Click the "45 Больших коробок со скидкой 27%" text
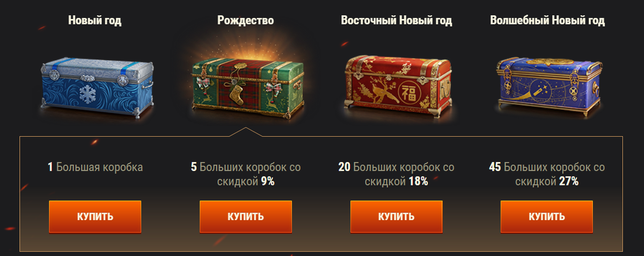This screenshot has height=256, width=644. [x=547, y=174]
